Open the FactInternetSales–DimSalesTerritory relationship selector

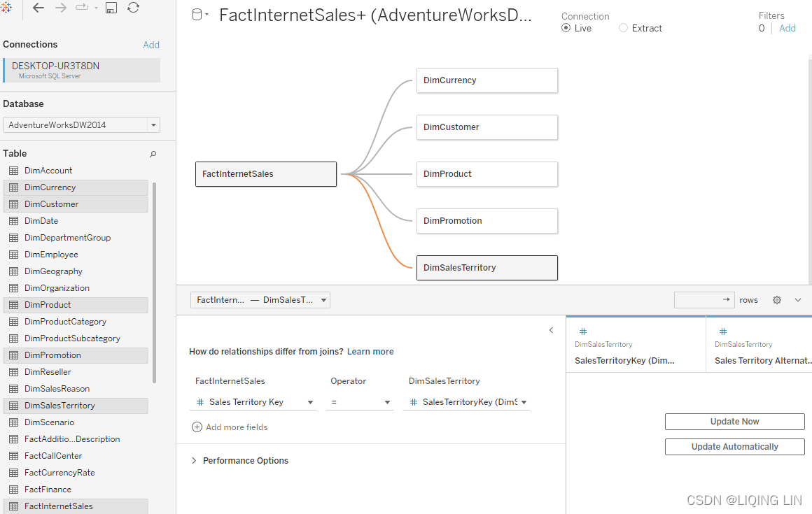coord(260,300)
